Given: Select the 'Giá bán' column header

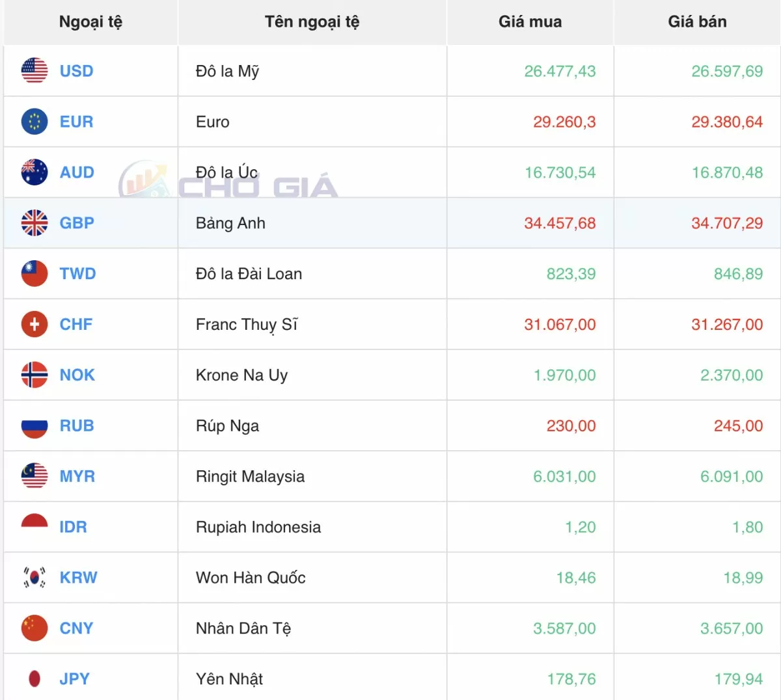Looking at the screenshot, I should point(696,21).
